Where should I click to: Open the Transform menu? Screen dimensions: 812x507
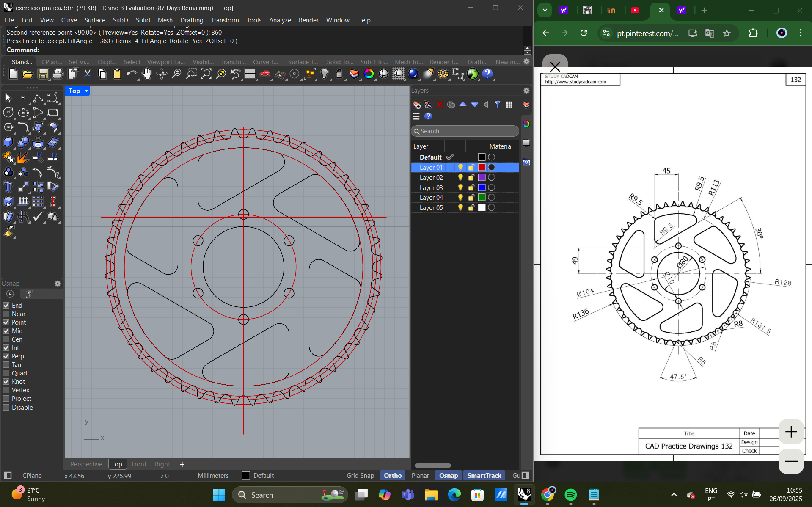(x=225, y=20)
